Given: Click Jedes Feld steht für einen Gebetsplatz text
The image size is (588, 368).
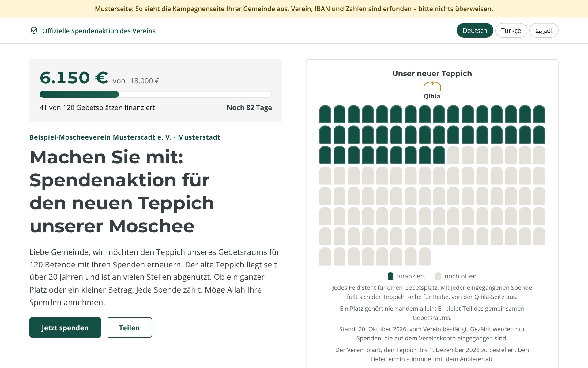Looking at the screenshot, I should (432, 292).
